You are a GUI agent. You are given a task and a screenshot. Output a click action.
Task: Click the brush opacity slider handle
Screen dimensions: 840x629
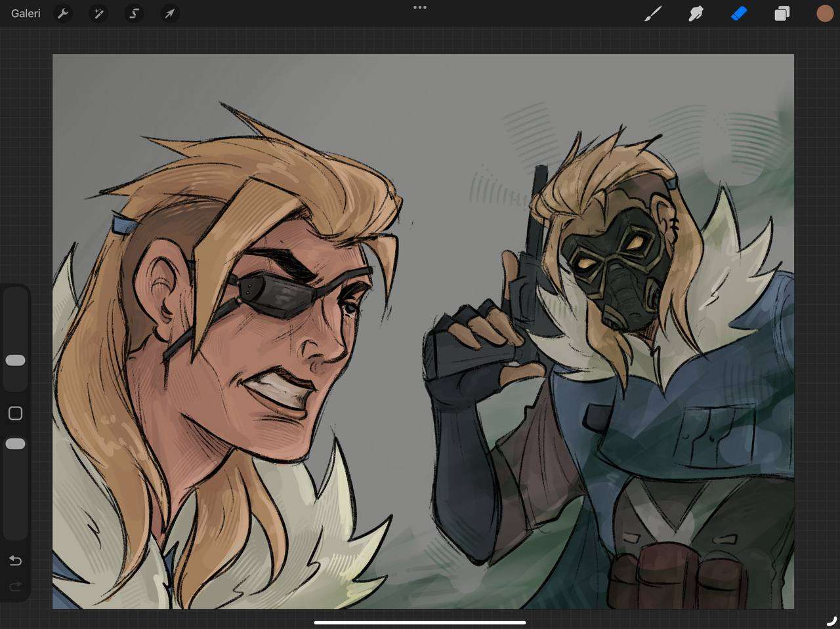(x=15, y=444)
